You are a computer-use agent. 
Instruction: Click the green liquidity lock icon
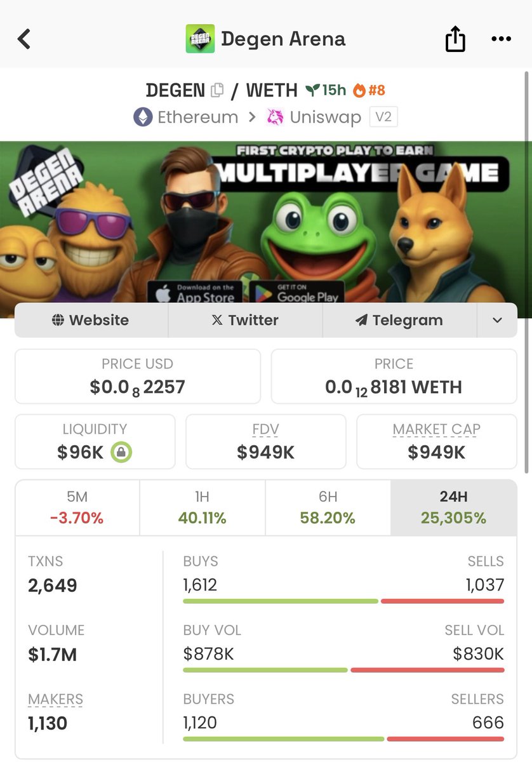(121, 452)
